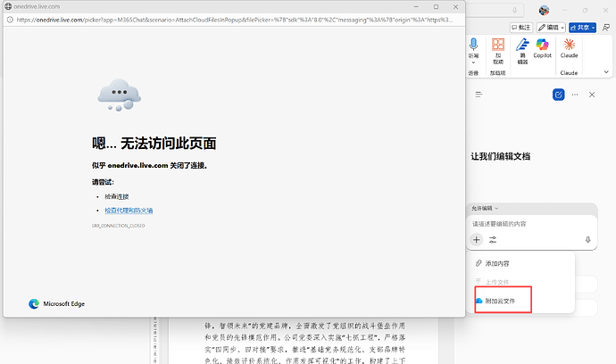Maximize the onedrive.live.com popup window
This screenshot has height=364, width=616.
point(436,6)
